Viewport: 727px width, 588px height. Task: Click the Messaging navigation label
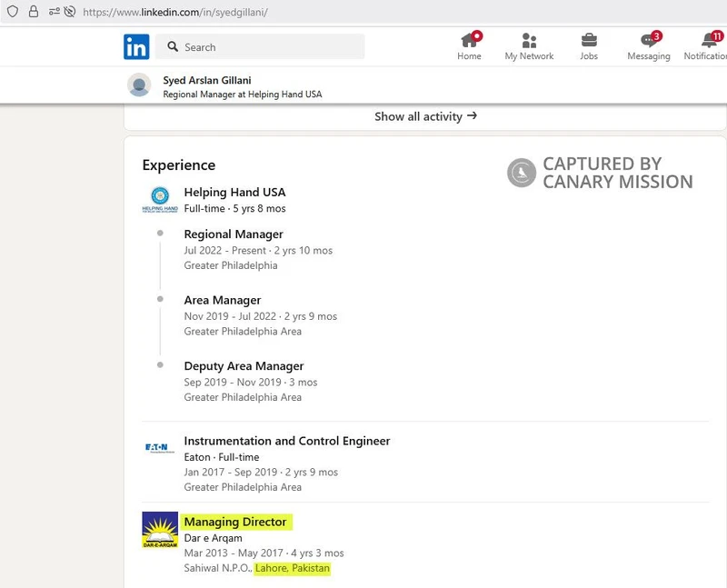pos(649,56)
